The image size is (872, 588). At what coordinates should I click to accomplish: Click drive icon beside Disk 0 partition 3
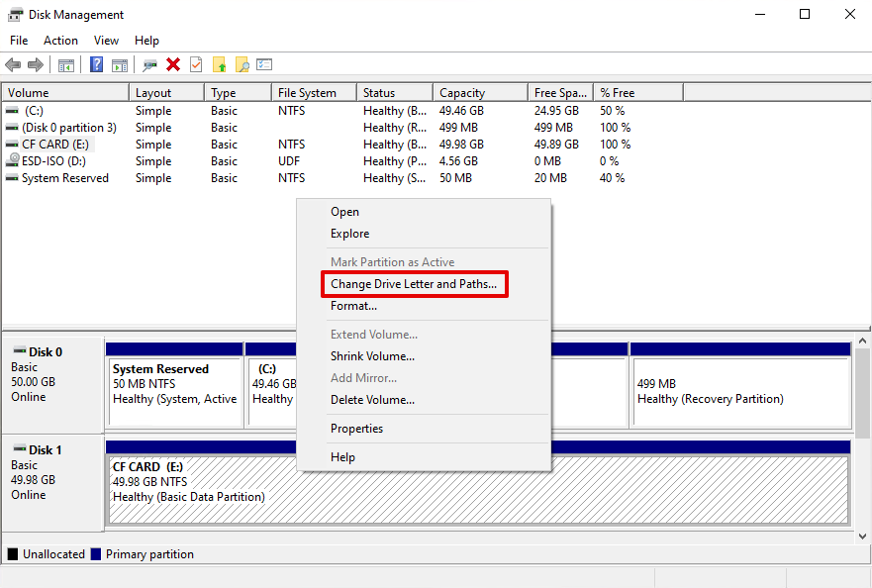pyautogui.click(x=12, y=128)
